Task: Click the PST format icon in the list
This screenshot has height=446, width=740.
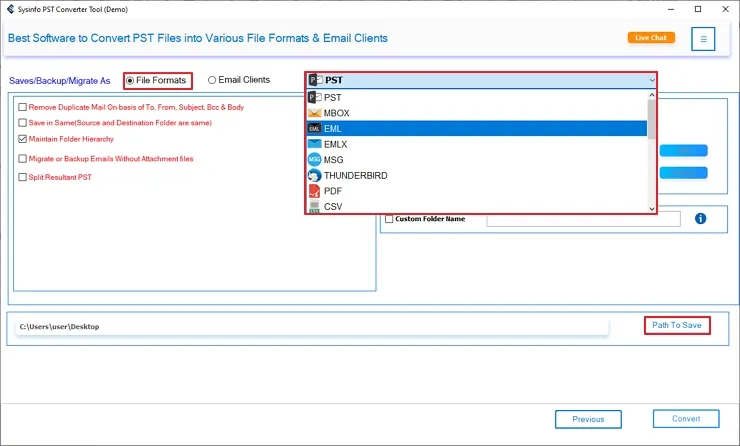Action: click(x=315, y=97)
